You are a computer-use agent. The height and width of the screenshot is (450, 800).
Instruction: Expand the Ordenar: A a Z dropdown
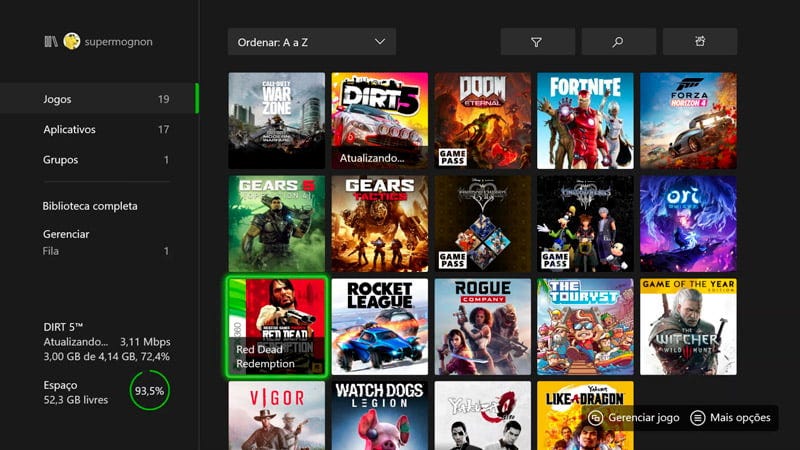click(x=312, y=42)
